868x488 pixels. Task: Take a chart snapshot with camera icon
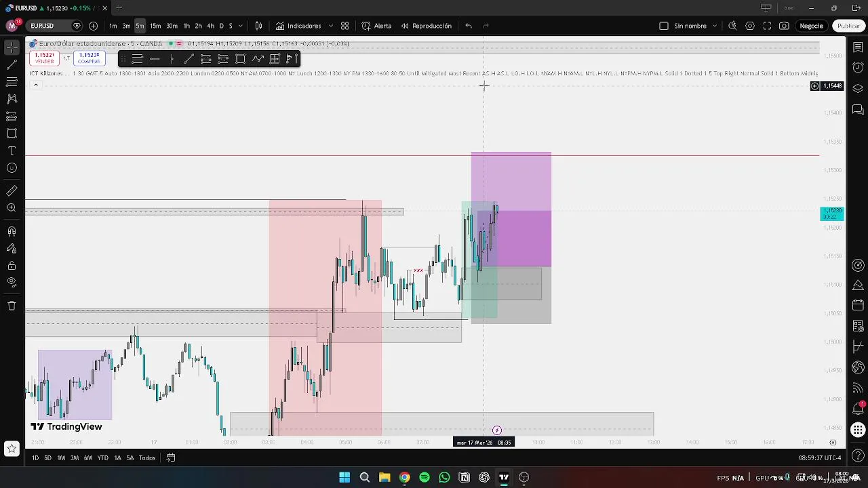[784, 26]
